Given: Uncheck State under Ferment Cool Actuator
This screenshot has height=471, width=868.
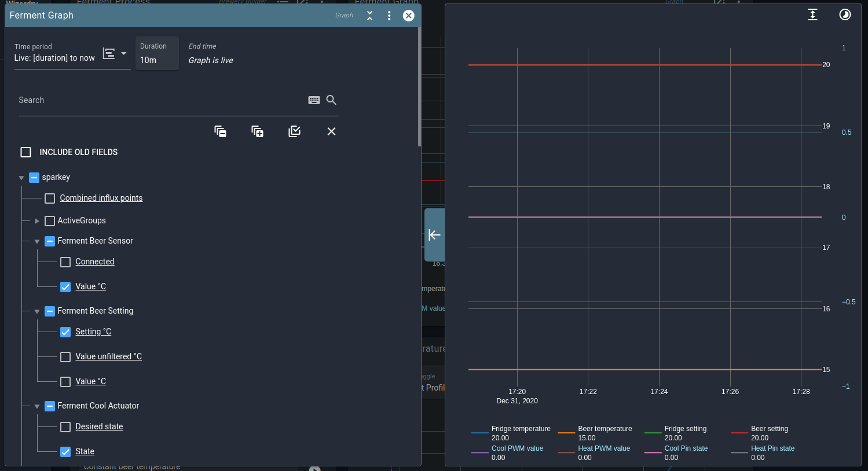Looking at the screenshot, I should 65,452.
